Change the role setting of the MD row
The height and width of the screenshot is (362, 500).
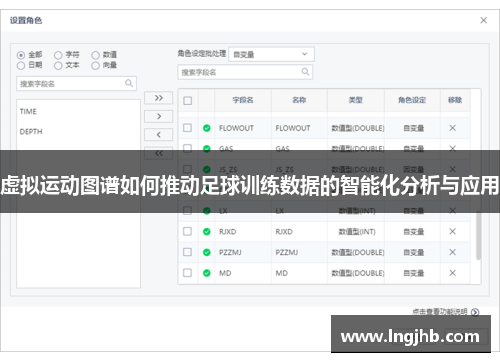click(413, 273)
